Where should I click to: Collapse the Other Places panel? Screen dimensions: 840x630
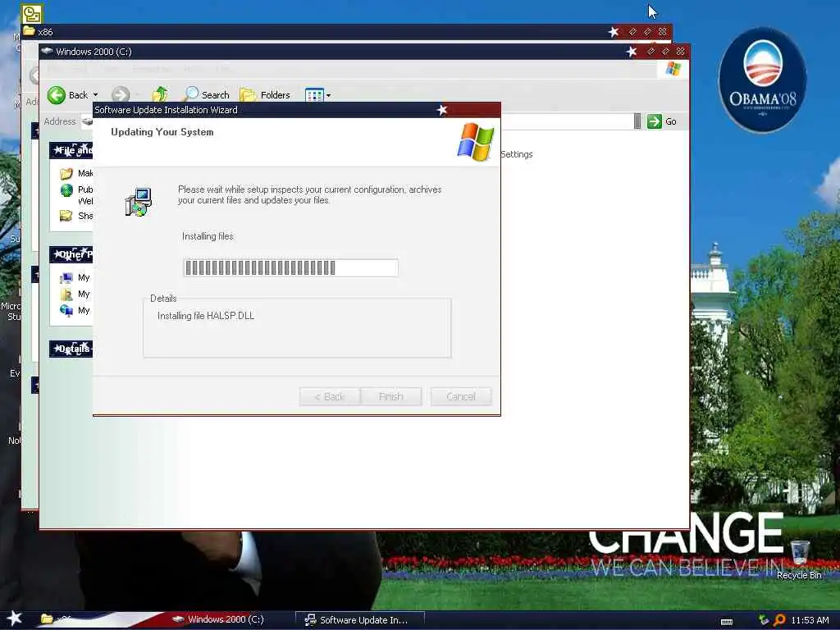point(71,254)
